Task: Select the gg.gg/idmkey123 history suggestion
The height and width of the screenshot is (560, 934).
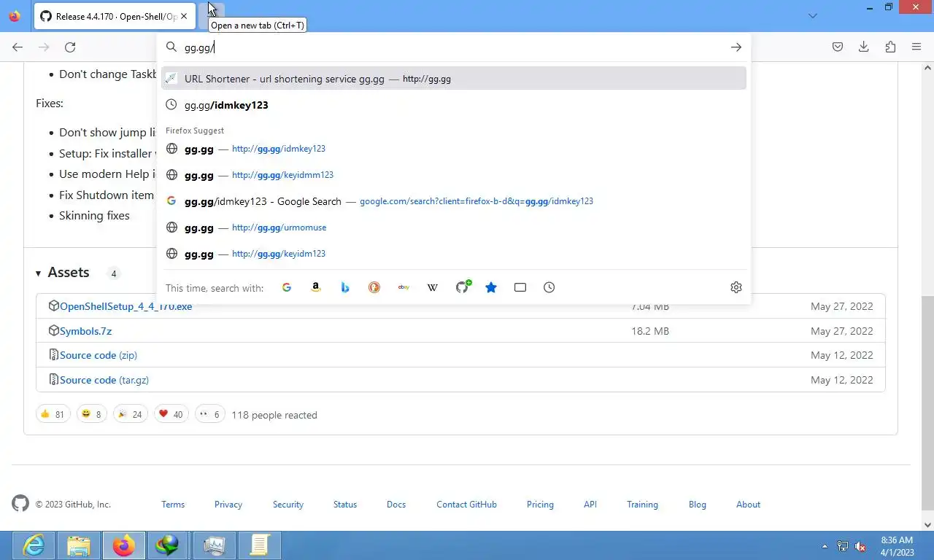Action: coord(454,105)
